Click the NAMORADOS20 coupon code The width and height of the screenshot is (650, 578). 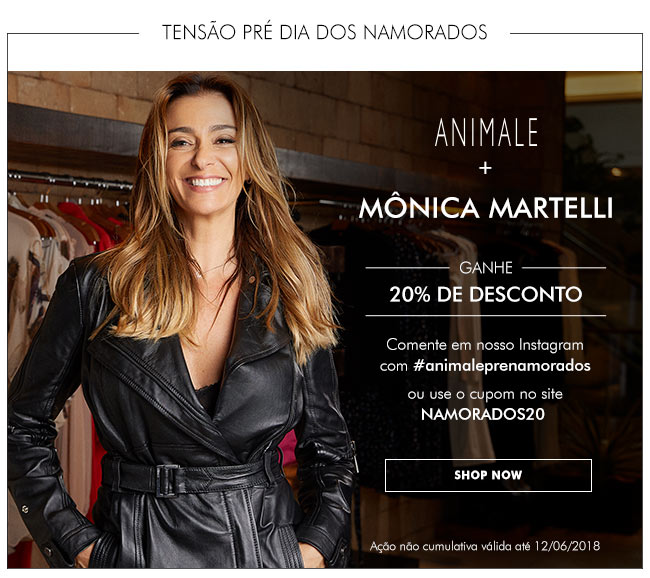(x=483, y=414)
